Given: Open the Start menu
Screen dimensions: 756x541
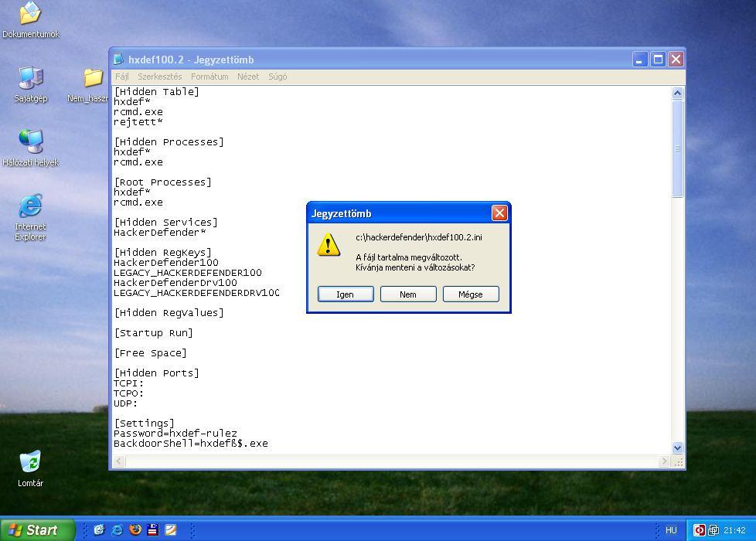Looking at the screenshot, I should (x=37, y=530).
